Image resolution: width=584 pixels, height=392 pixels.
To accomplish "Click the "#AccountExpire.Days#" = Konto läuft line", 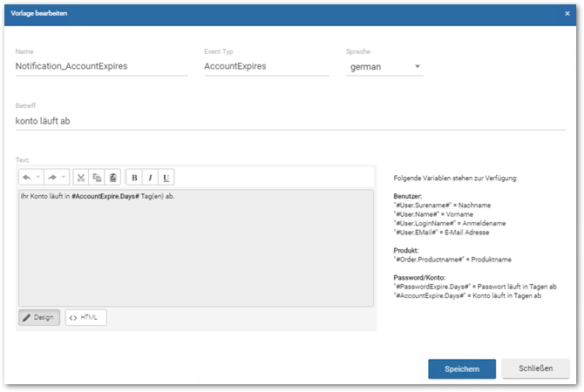I will (467, 295).
